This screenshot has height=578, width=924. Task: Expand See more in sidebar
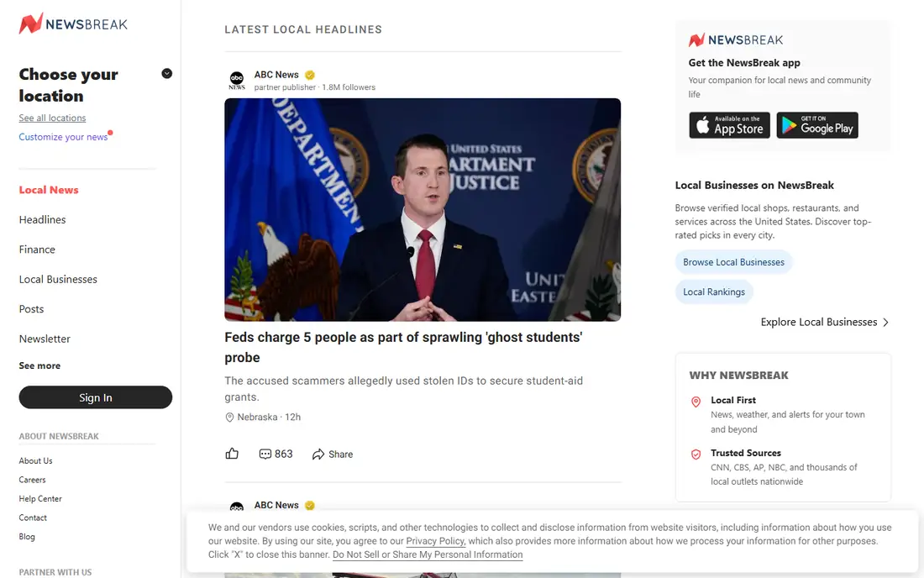(x=39, y=365)
